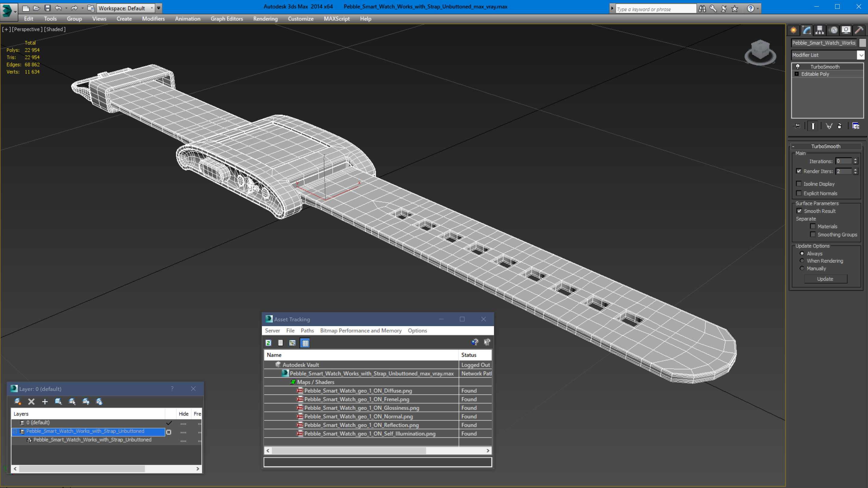Open quick access toolbar customize arrow
Viewport: 868px width, 488px height.
(x=158, y=8)
